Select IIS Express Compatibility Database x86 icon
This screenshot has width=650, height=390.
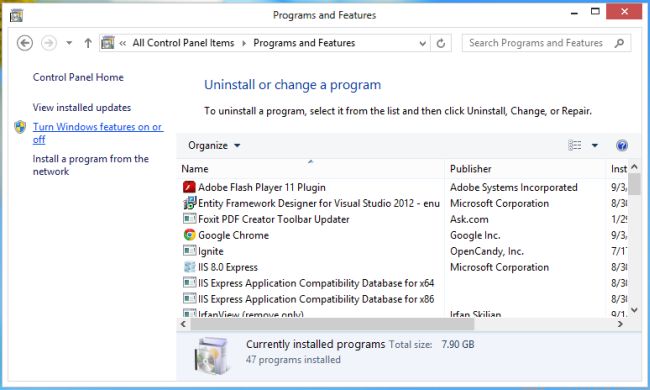pyautogui.click(x=189, y=299)
